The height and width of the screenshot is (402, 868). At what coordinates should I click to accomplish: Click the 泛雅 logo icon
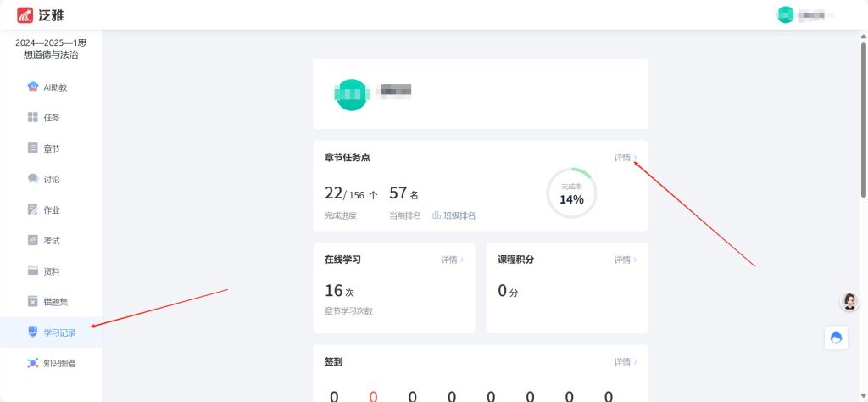pos(25,15)
